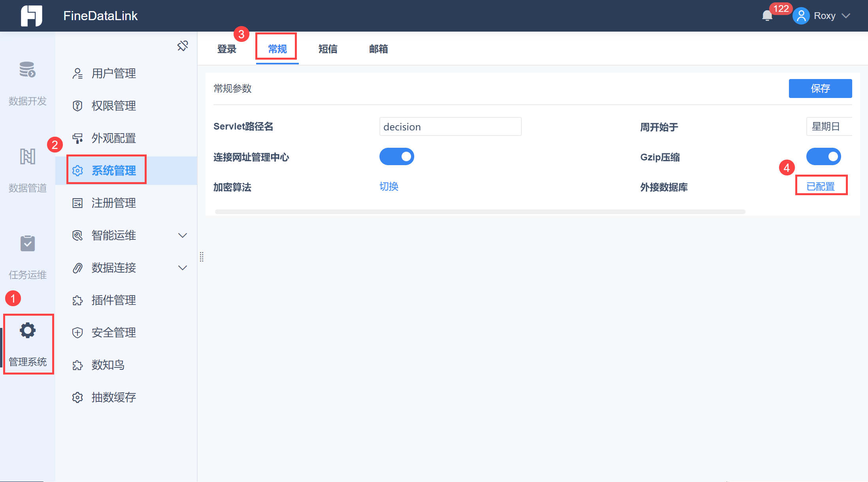The image size is (868, 482).
Task: Open the 数据开发 database icon
Action: (27, 70)
